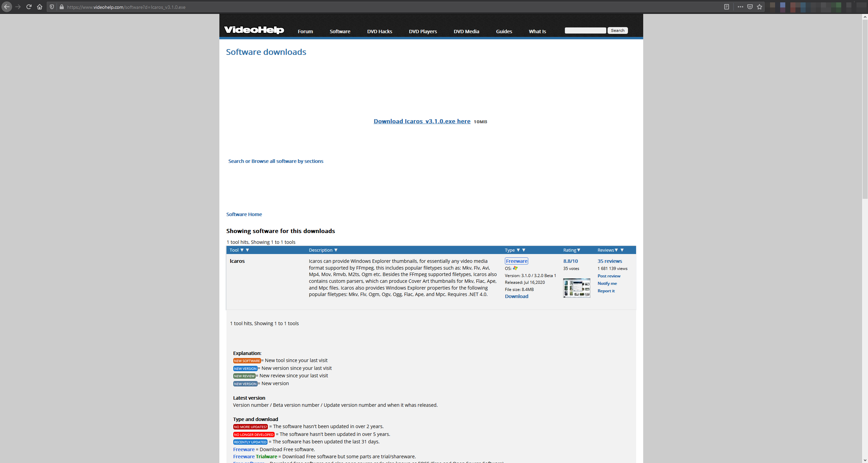Click the Download Icaros_v3.1.0.exe here link
Viewport: 868px width, 463px height.
pos(421,121)
